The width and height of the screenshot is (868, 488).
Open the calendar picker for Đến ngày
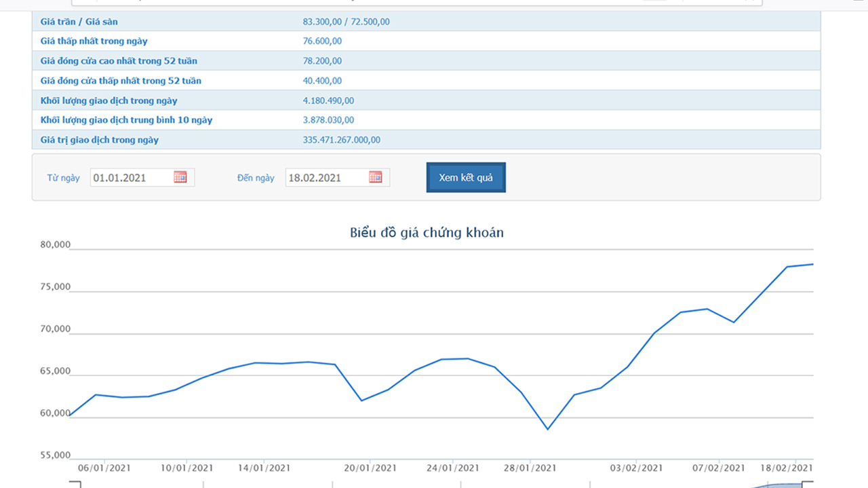pyautogui.click(x=375, y=177)
